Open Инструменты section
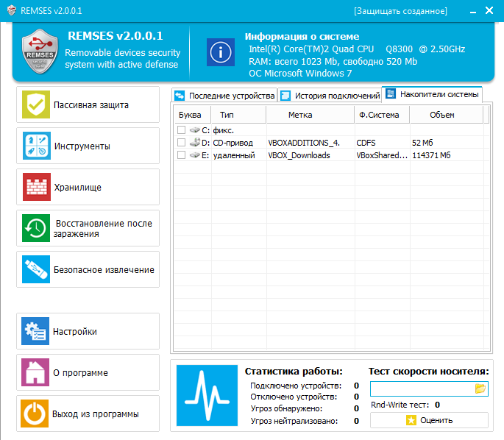The width and height of the screenshot is (504, 440). [x=88, y=146]
